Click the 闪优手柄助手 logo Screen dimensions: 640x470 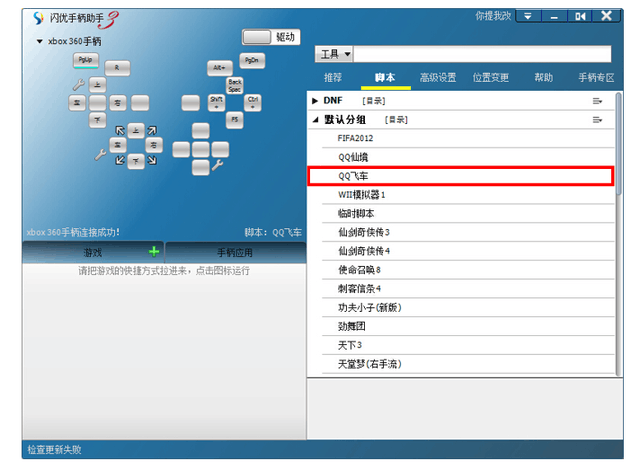pyautogui.click(x=76, y=19)
